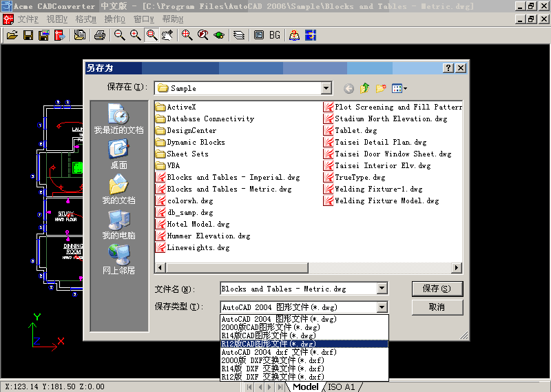Select R14版 DXF 交换文件 option

coord(304,369)
